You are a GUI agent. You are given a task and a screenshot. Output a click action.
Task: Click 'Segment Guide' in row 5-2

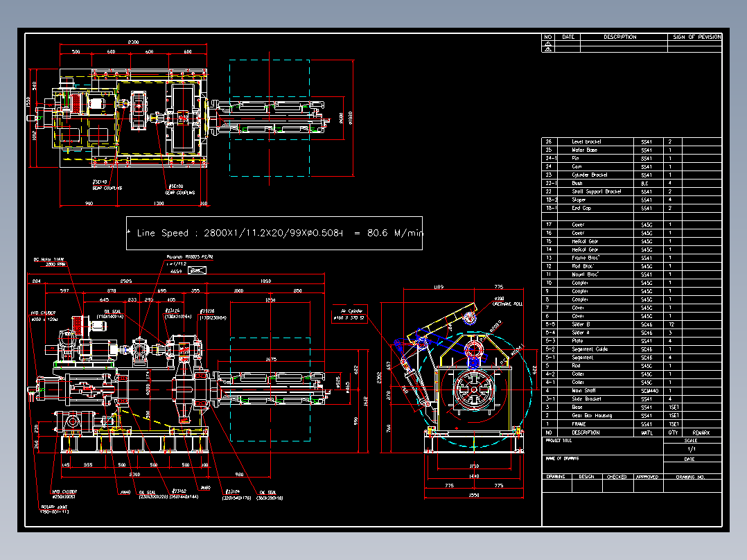[590, 349]
